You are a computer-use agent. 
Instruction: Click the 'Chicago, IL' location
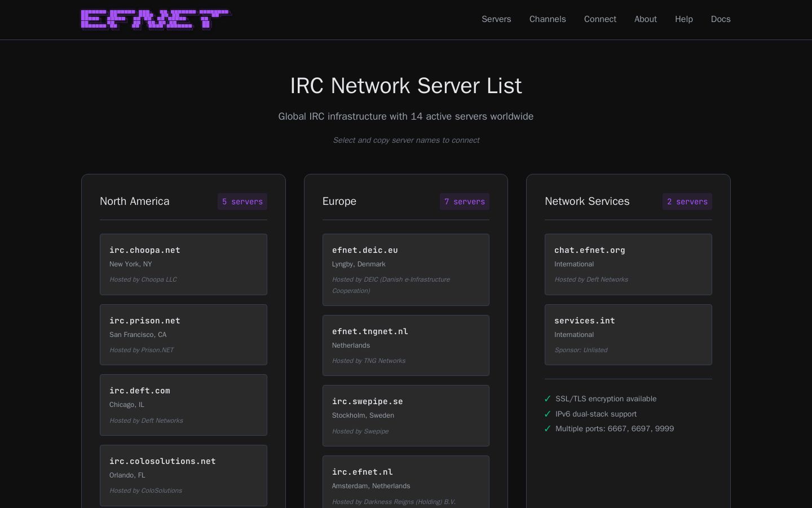click(x=127, y=405)
